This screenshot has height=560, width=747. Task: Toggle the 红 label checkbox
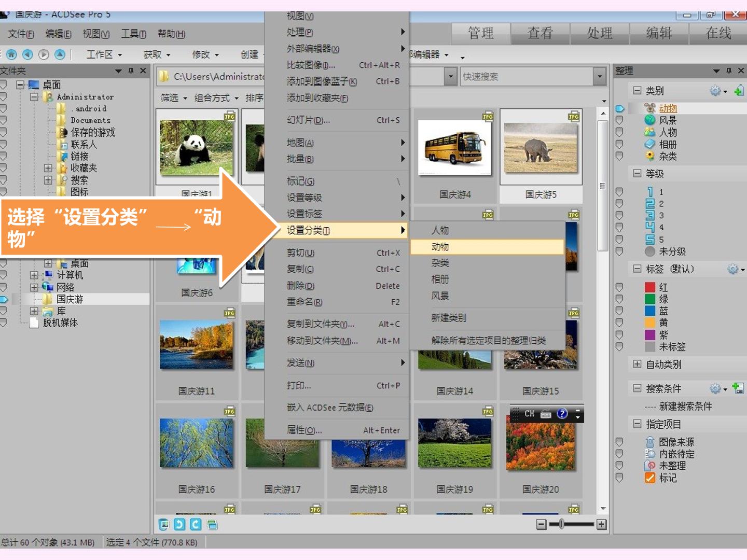click(619, 287)
